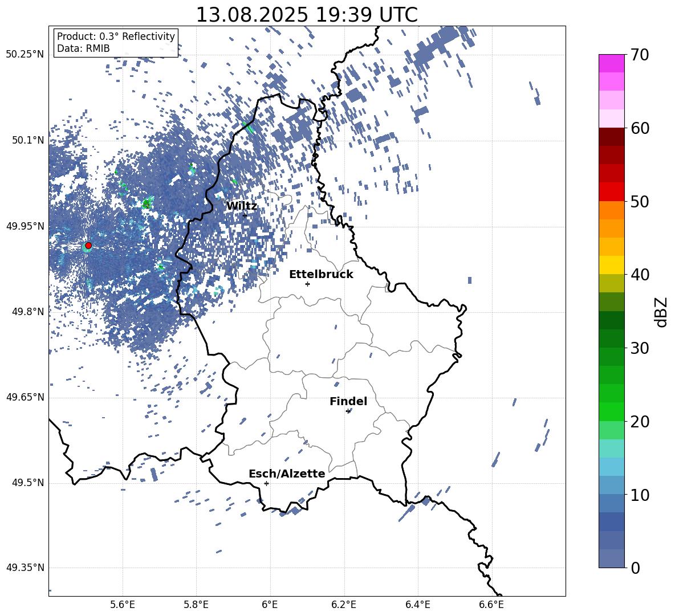Click the dark maroon colorbar segment below 60
Image resolution: width=675 pixels, height=616 pixels.
point(612,137)
